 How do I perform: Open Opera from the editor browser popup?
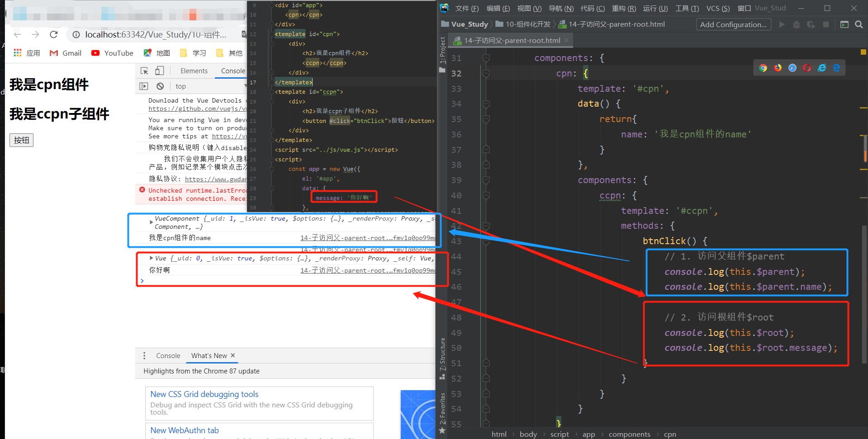click(x=807, y=68)
